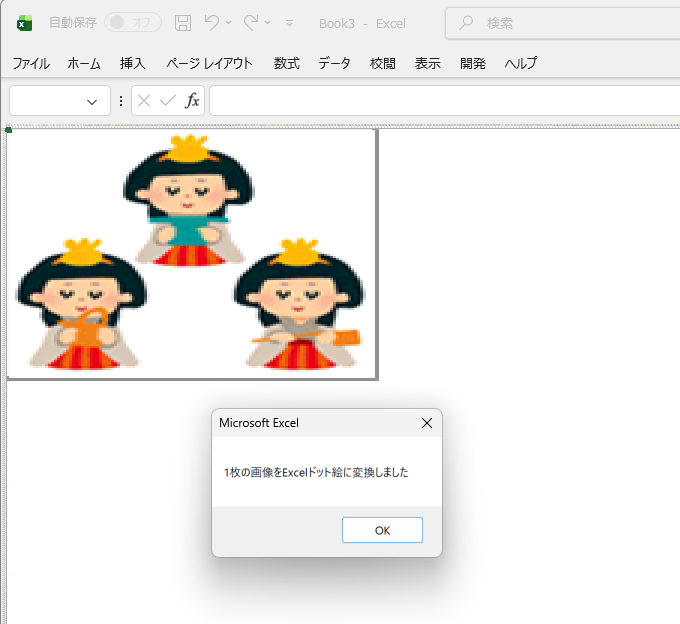Click the Excel app icon in title bar
Image resolution: width=680 pixels, height=624 pixels.
click(25, 23)
